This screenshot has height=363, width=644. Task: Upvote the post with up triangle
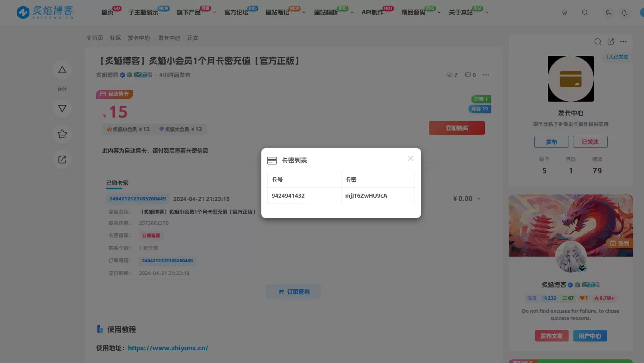click(x=62, y=70)
